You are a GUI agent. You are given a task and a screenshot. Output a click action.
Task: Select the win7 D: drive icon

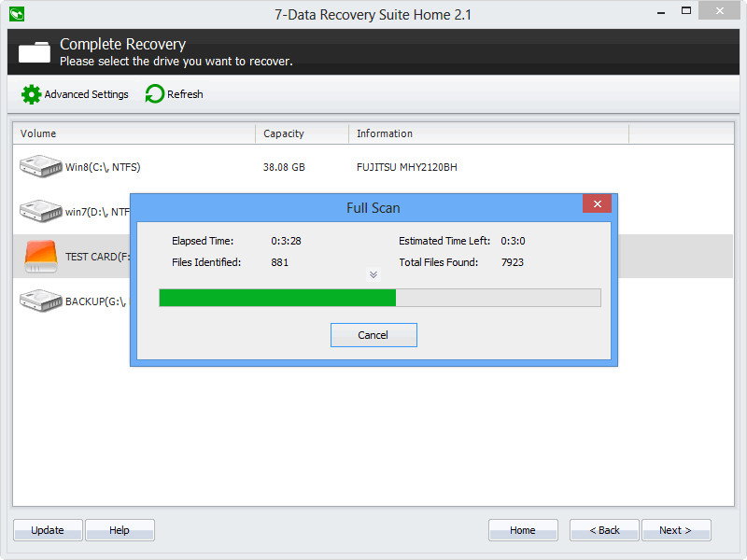tap(40, 211)
